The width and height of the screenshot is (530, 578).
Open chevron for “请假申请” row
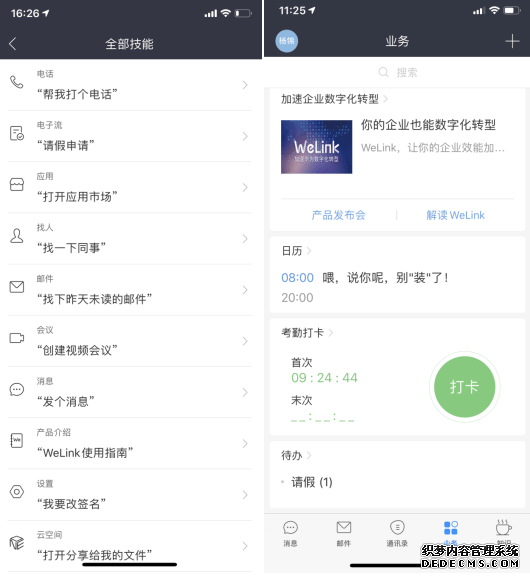click(x=245, y=136)
